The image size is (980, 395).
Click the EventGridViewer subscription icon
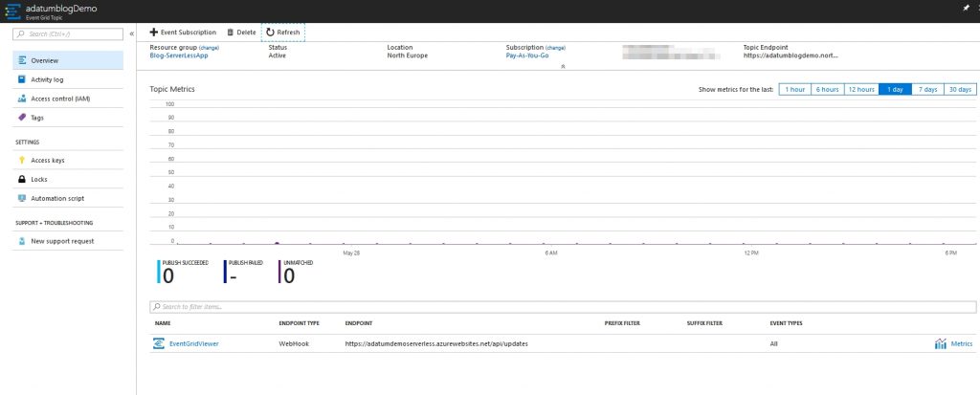click(x=159, y=343)
